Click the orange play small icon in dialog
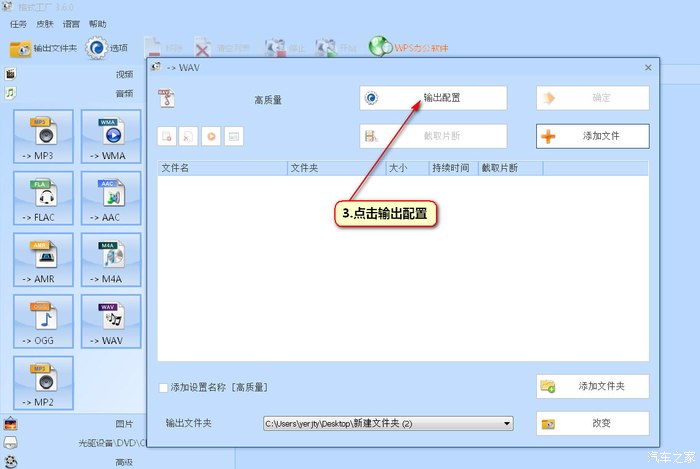 (x=211, y=136)
